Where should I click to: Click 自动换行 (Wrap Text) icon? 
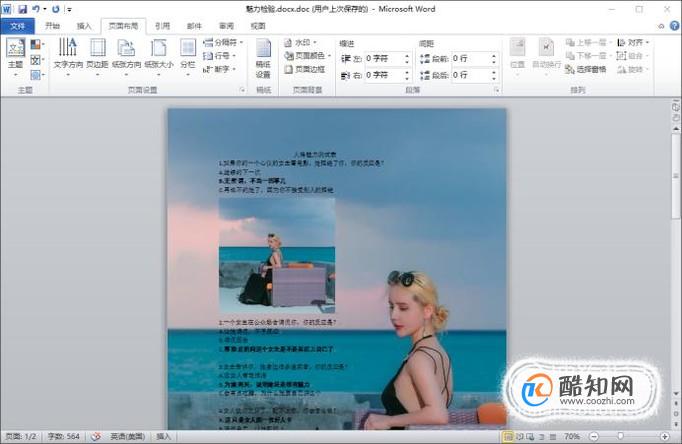coord(546,57)
